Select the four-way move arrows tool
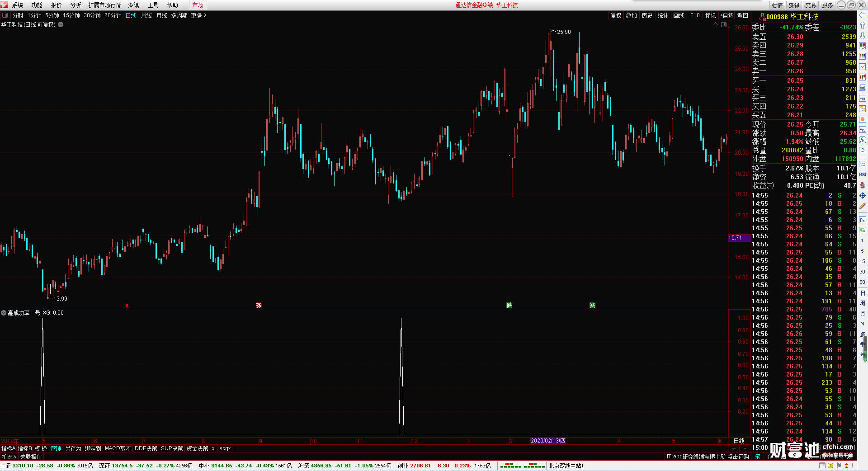Viewport: 868px width, 471px height. [863, 195]
